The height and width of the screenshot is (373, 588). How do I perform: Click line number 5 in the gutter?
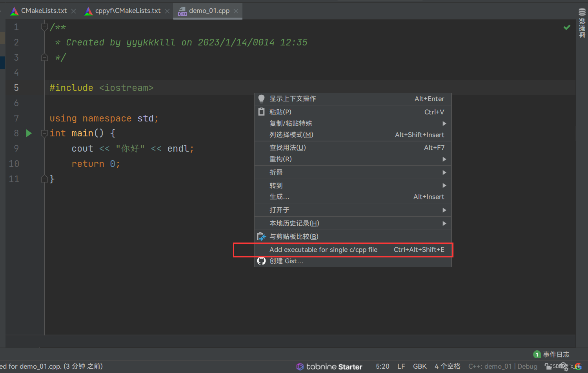16,88
